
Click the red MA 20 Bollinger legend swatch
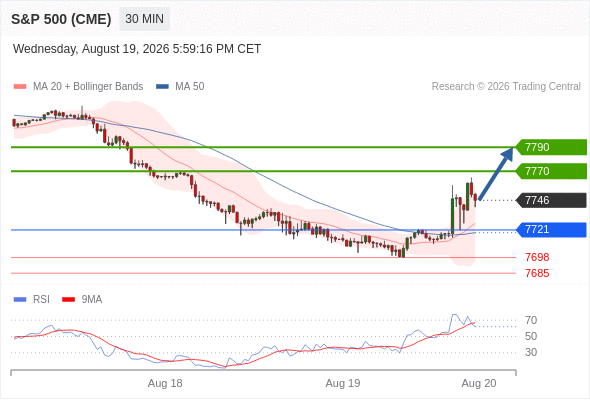20,87
